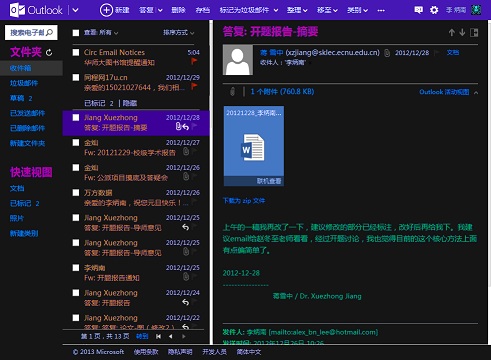Image resolution: width=491 pixels, height=360 pixels.
Task: Show the next message with down arrow
Action: 462,32
